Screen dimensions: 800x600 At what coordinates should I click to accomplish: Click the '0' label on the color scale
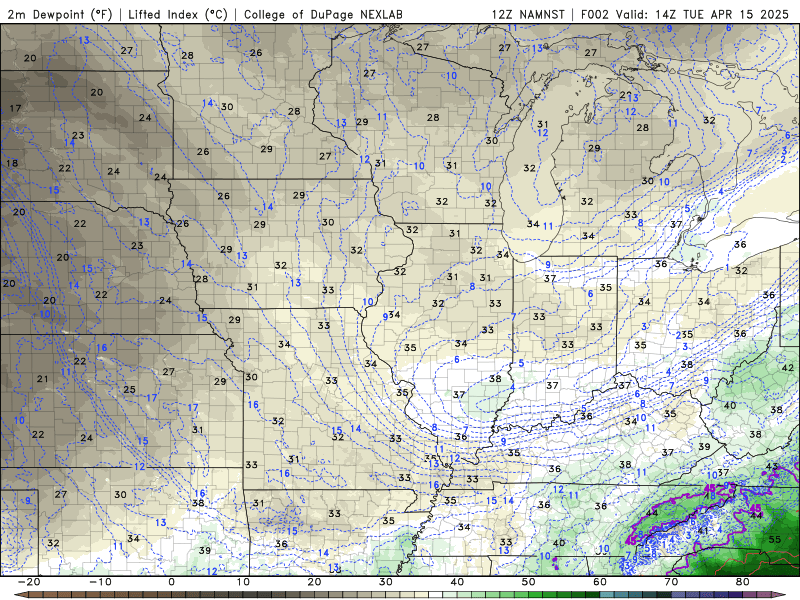point(171,582)
